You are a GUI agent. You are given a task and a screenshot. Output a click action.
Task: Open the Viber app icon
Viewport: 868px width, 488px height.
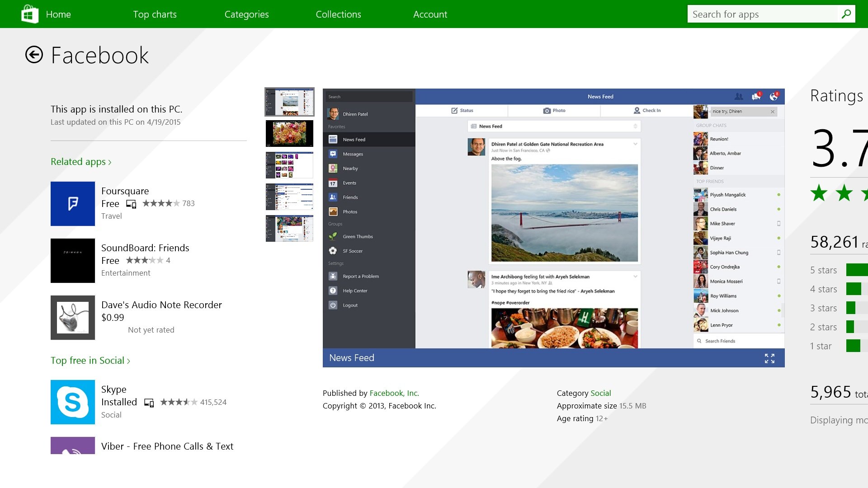(x=73, y=446)
